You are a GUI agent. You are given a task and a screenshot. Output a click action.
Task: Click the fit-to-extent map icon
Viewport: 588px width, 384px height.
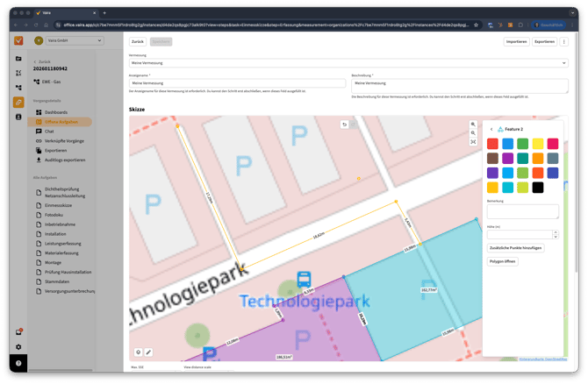pos(473,142)
